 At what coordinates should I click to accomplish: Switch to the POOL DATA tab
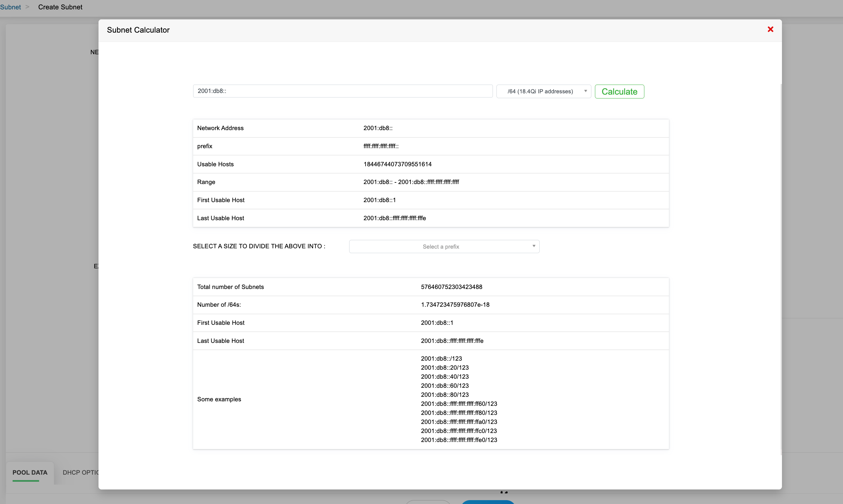(x=30, y=472)
